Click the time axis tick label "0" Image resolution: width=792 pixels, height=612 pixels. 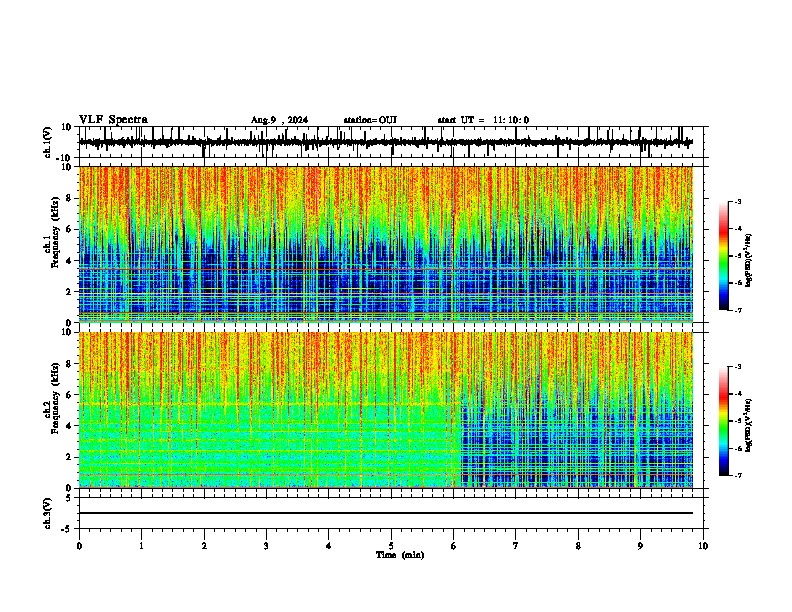[x=79, y=546]
